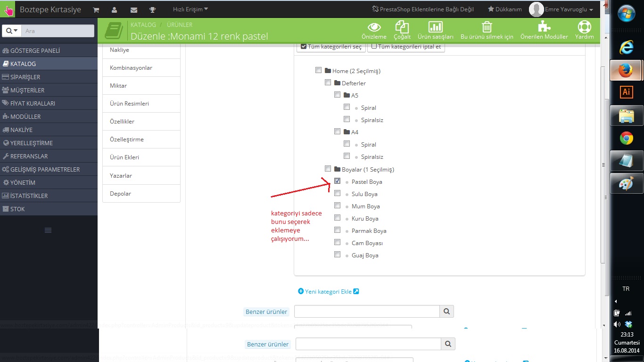The image size is (644, 362).
Task: Click the KATALOG breadcrumb link
Action: [143, 25]
